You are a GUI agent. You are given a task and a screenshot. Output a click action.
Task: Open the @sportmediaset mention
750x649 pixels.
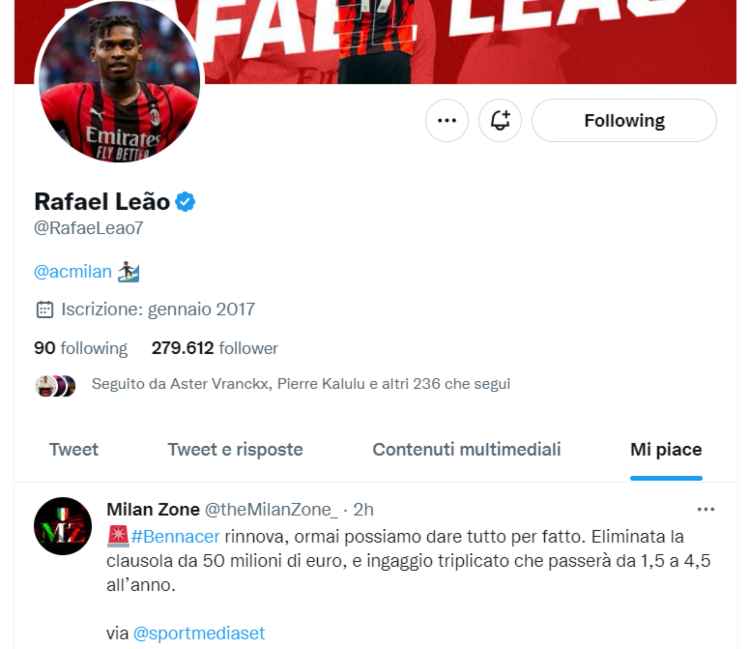coord(199,633)
